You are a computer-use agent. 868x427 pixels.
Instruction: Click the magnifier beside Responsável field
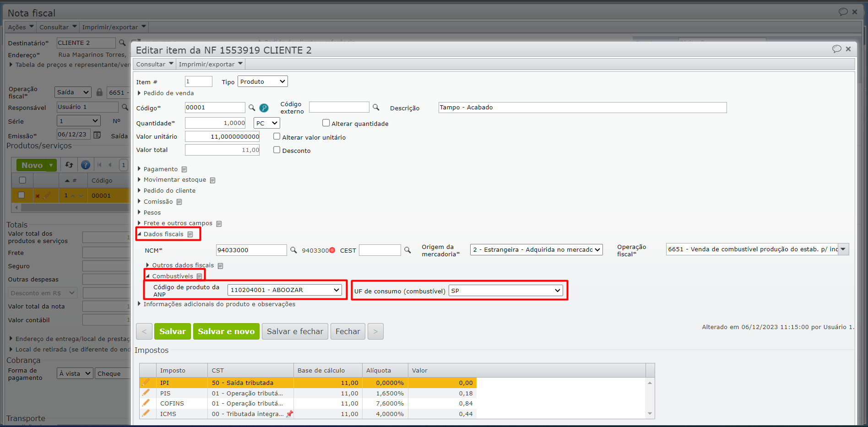(x=125, y=107)
